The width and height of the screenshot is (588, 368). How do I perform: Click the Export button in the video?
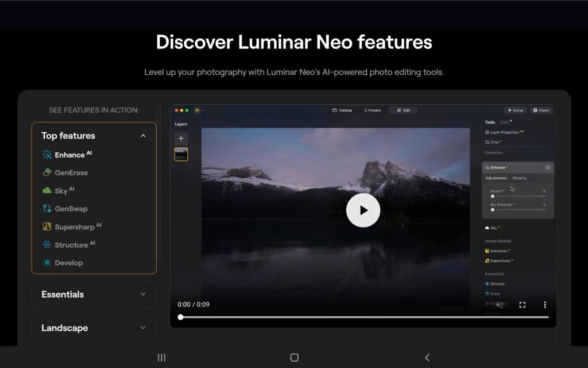click(541, 110)
